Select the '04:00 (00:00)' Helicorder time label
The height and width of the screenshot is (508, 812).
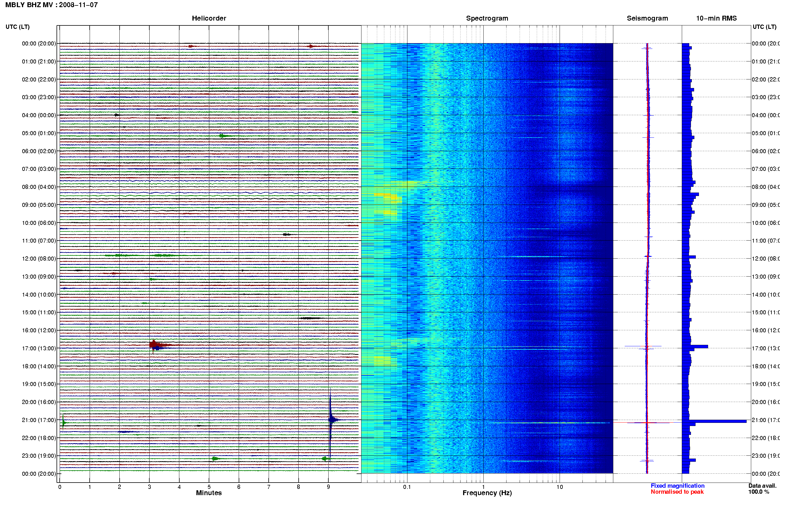click(x=39, y=115)
